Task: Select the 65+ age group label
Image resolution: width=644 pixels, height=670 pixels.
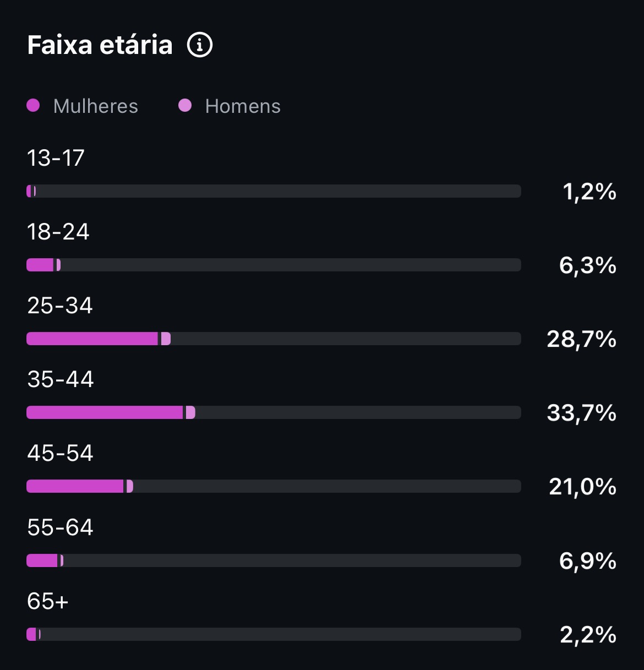Action: [48, 602]
